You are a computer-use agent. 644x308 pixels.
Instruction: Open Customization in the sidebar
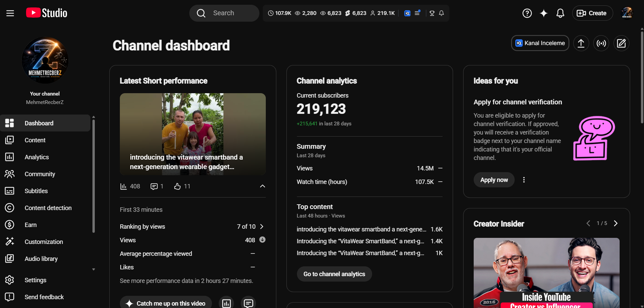[x=45, y=242]
